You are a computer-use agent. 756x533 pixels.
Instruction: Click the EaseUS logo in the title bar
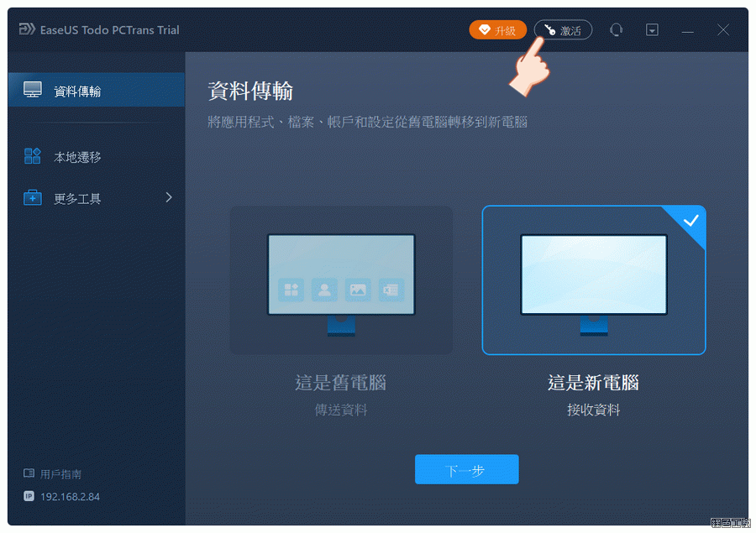click(26, 30)
